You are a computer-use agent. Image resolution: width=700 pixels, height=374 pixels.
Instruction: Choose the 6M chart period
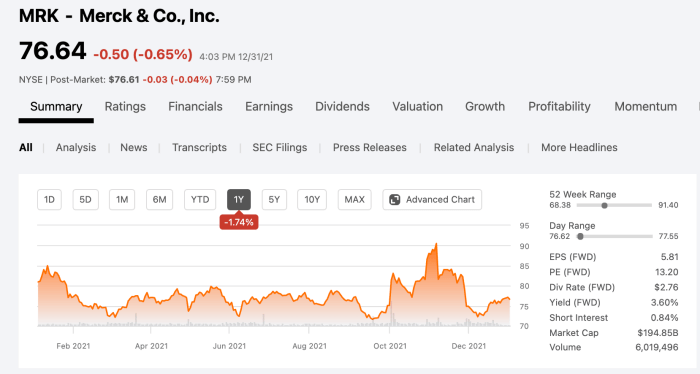[159, 199]
